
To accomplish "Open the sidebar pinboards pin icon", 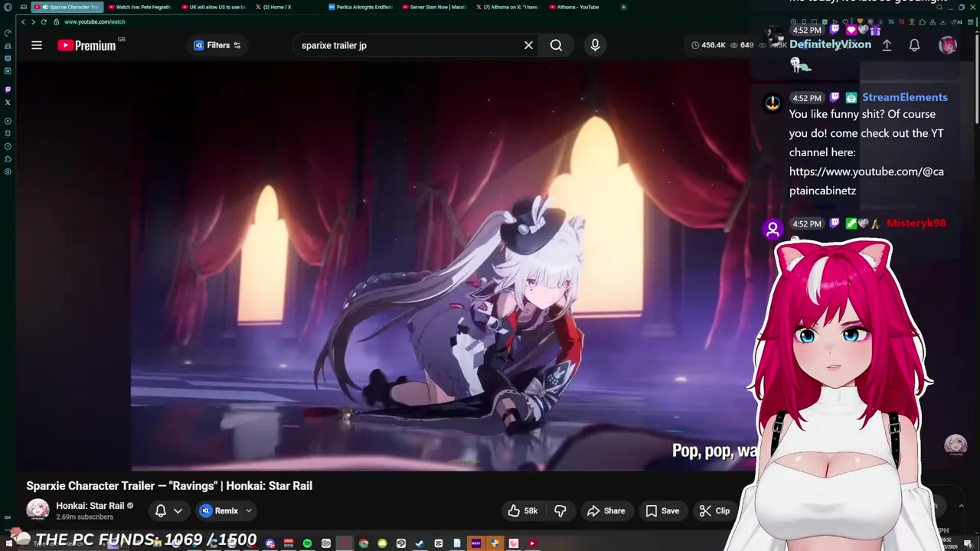I will pos(8,134).
